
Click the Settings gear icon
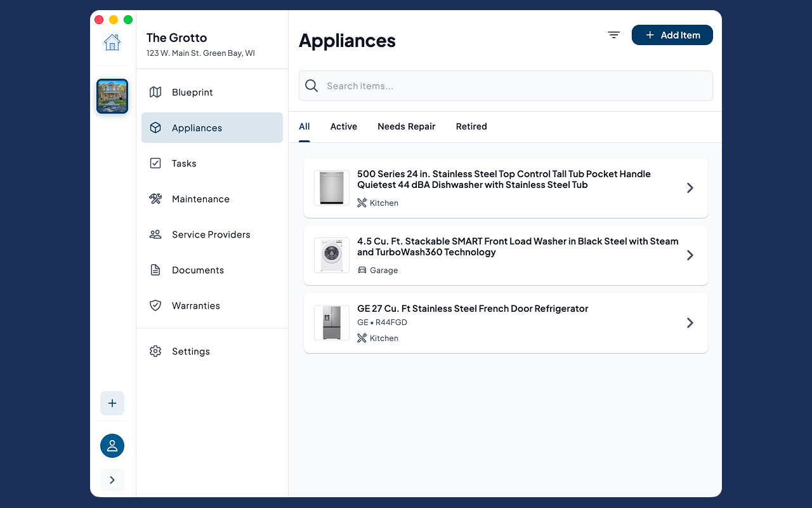click(155, 351)
